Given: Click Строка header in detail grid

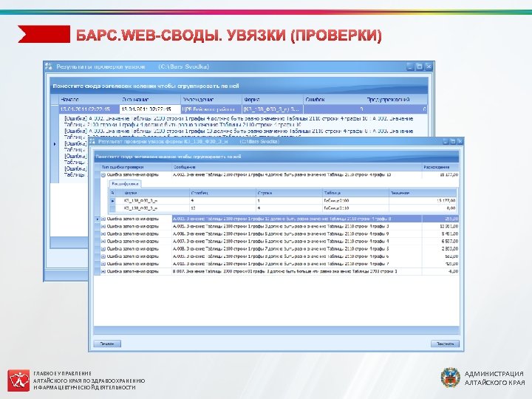Looking at the screenshot, I should [289, 193].
